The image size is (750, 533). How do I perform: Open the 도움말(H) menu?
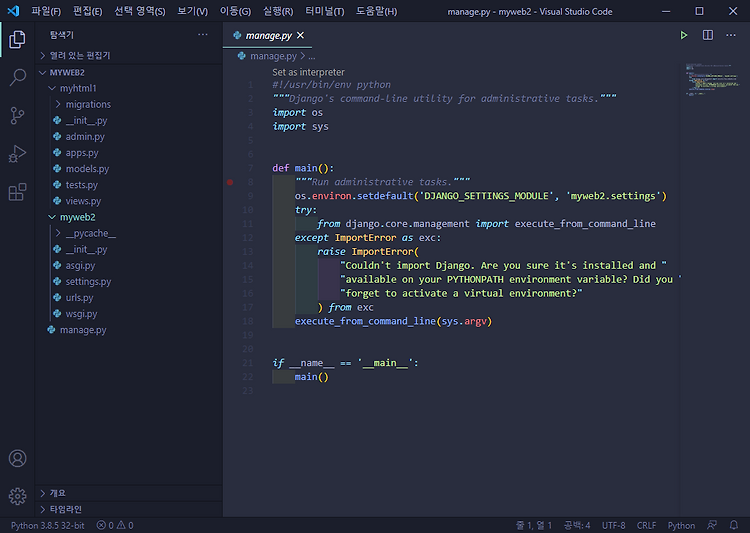tap(376, 11)
